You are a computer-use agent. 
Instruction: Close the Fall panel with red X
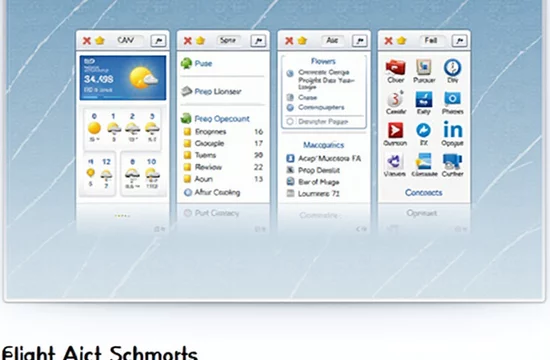[388, 41]
